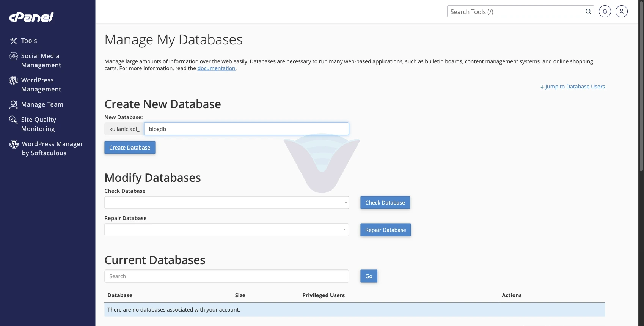Click the search magnifier icon in Search Tools
The height and width of the screenshot is (326, 644).
click(588, 11)
